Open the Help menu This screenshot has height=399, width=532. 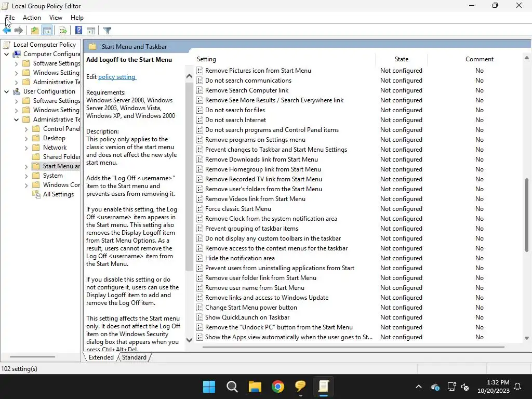(77, 18)
